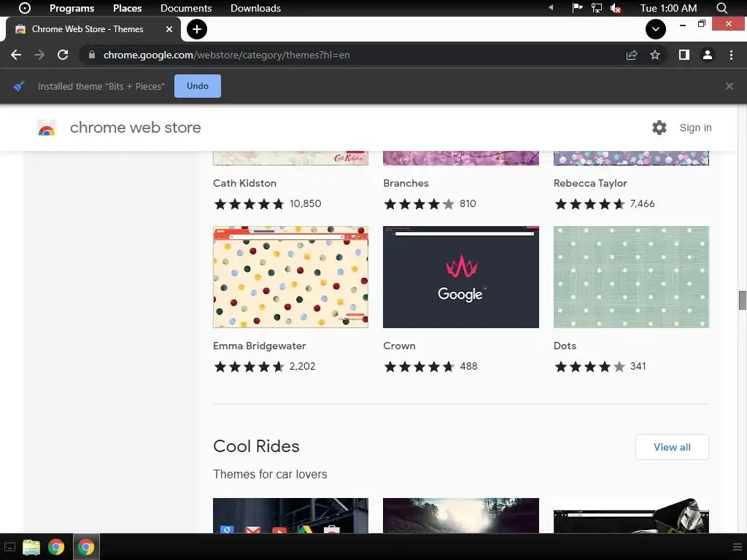Share this page using share icon

[632, 55]
